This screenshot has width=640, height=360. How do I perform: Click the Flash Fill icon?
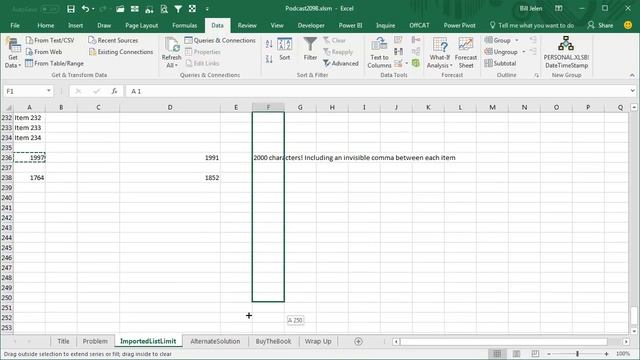(x=398, y=40)
